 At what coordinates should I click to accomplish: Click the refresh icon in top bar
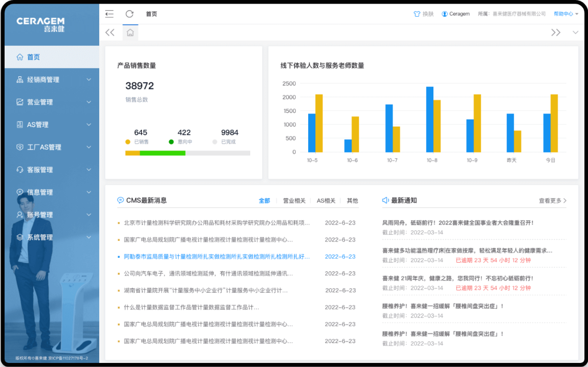[x=130, y=14]
